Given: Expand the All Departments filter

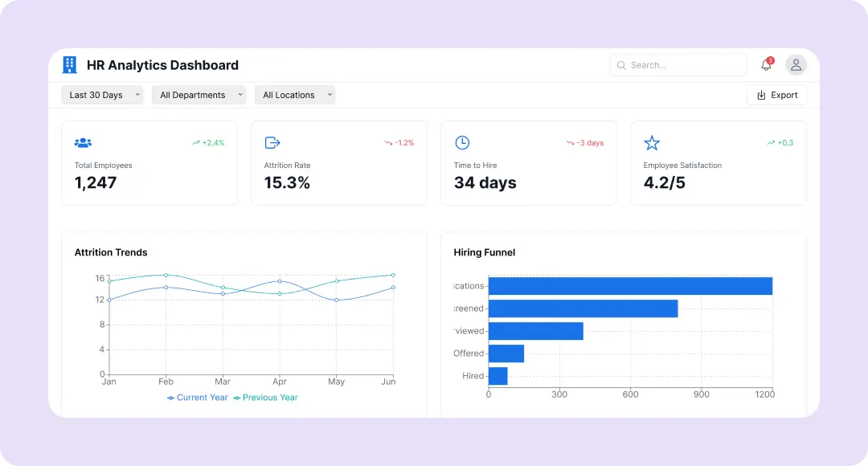Looking at the screenshot, I should pyautogui.click(x=199, y=95).
